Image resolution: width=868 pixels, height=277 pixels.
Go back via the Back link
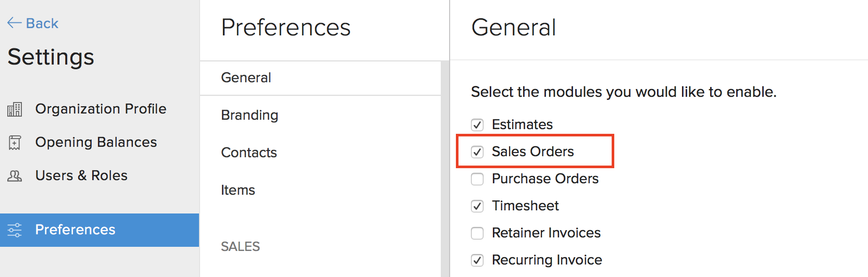click(42, 23)
